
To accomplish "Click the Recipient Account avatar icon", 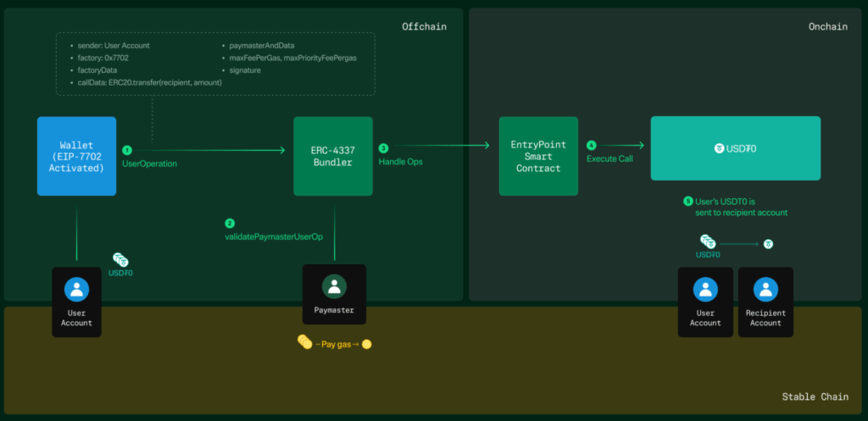I will tap(765, 290).
